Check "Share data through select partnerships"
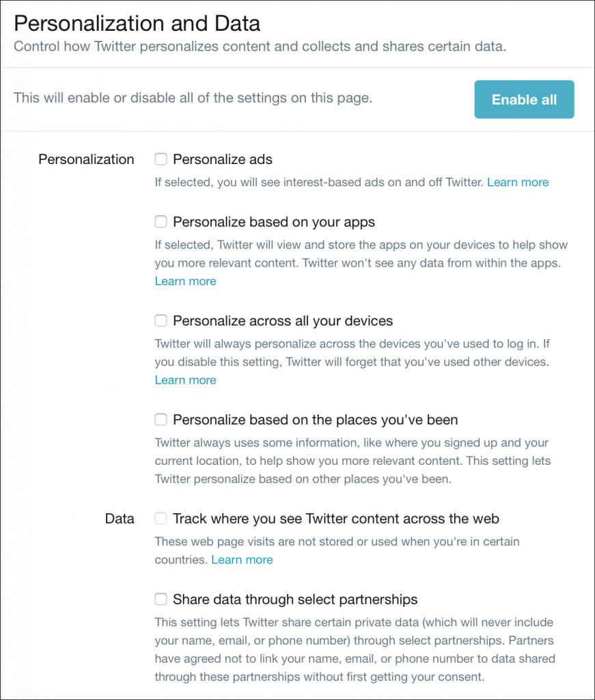The height and width of the screenshot is (700, 595). [161, 599]
